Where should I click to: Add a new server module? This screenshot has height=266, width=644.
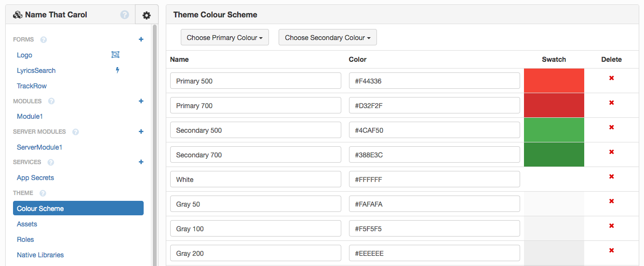tap(141, 132)
